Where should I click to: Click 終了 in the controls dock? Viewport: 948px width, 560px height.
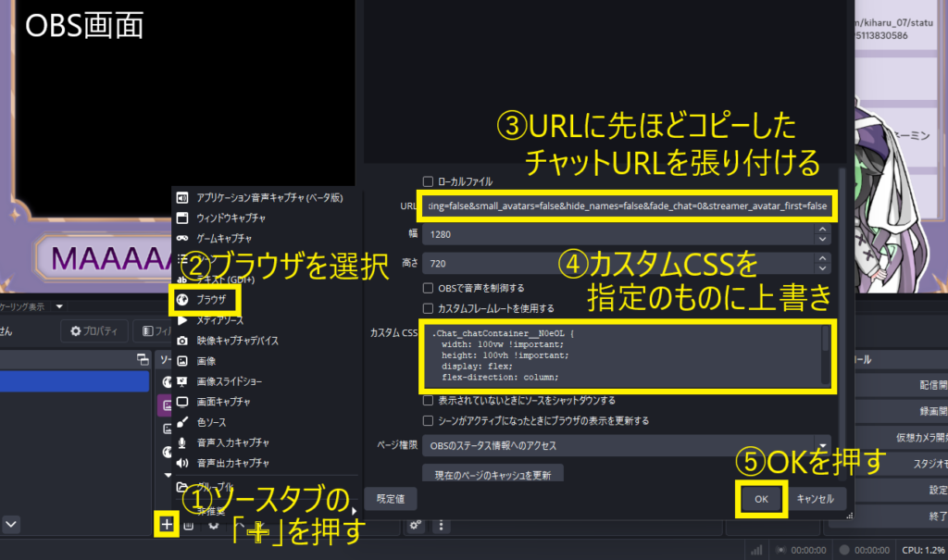click(901, 516)
